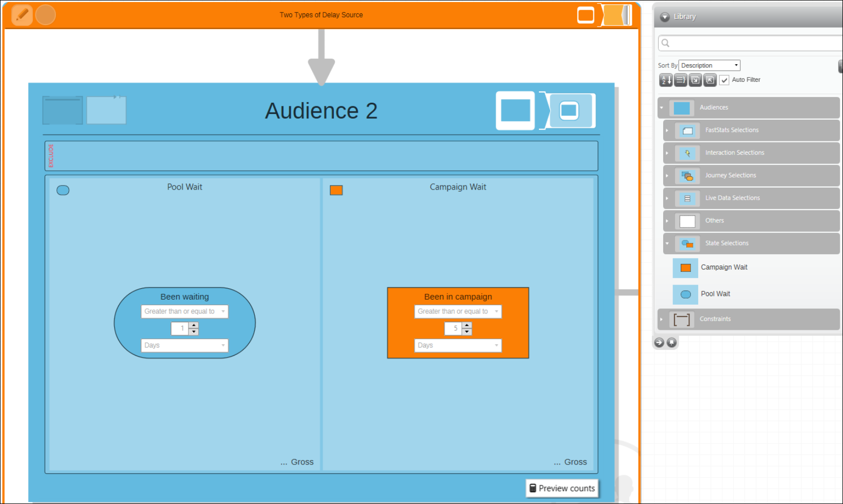Screen dimensions: 843x504
Task: Increase the Been waiting days value stepper
Action: click(194, 325)
